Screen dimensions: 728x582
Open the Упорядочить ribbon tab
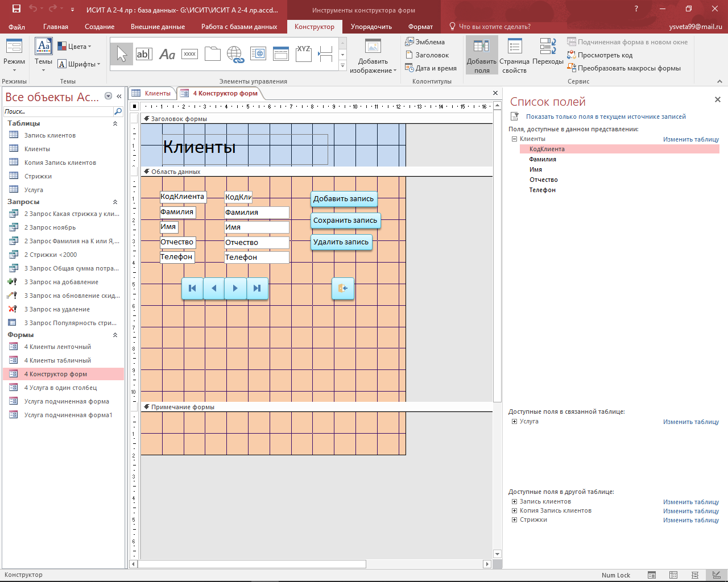[371, 27]
